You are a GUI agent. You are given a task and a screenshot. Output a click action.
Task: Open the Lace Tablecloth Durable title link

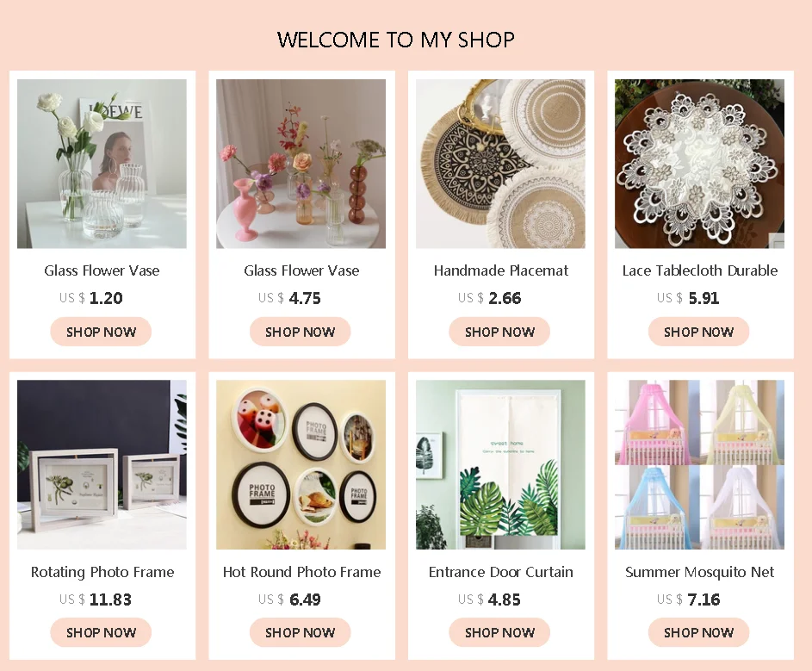pos(699,270)
